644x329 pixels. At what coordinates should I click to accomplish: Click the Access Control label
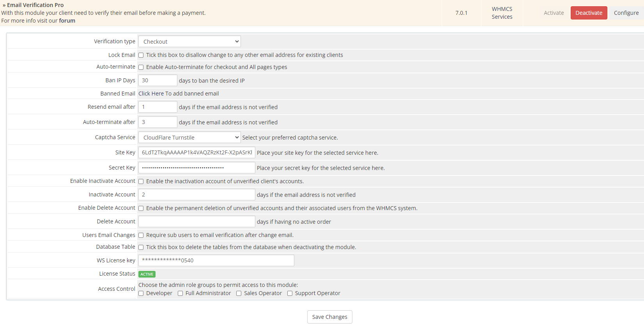click(x=117, y=289)
